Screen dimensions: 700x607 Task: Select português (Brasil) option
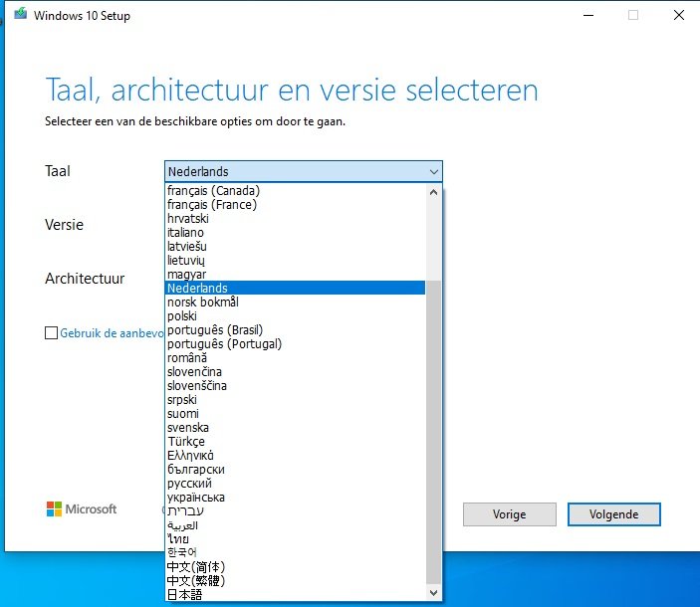(x=295, y=329)
